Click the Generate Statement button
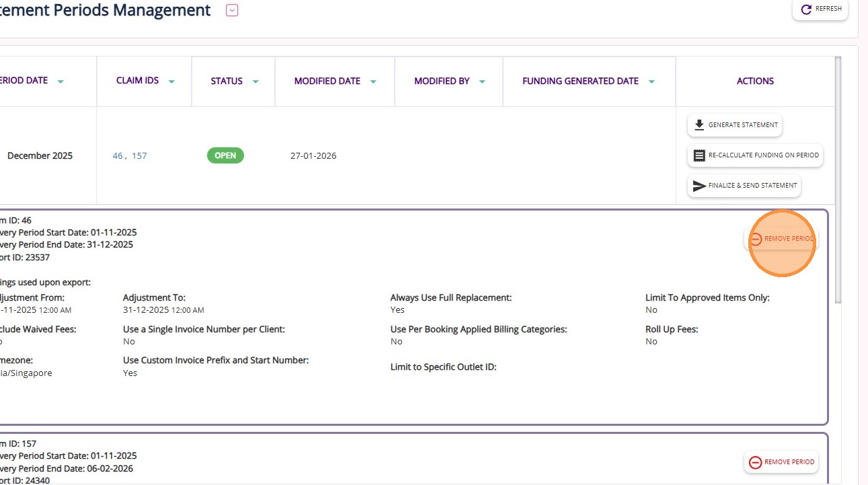This screenshot has height=485, width=868. [735, 124]
